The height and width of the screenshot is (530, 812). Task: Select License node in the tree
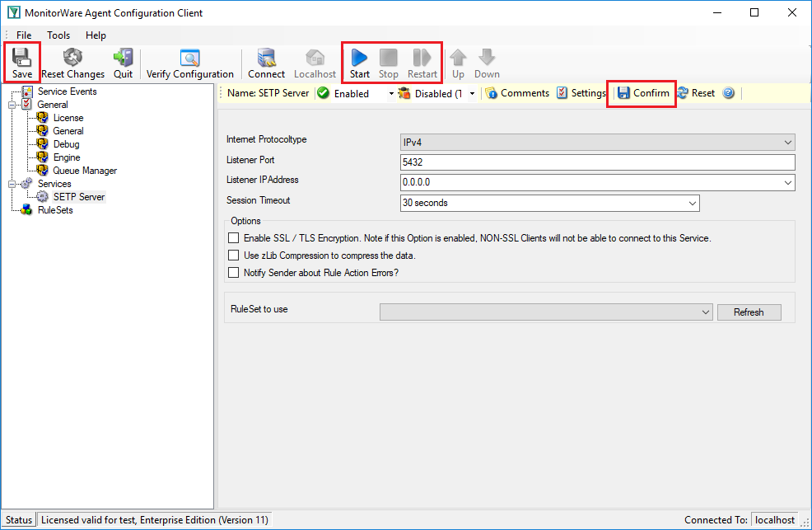tap(68, 118)
